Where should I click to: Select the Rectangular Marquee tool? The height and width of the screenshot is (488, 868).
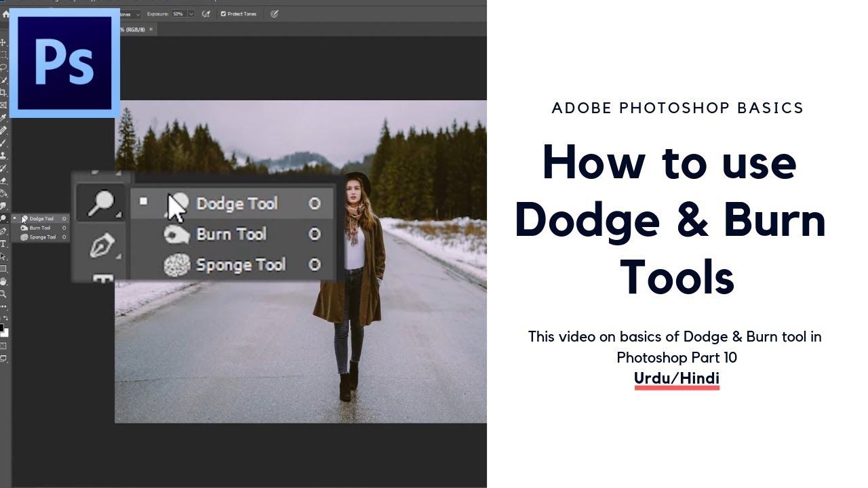point(3,54)
